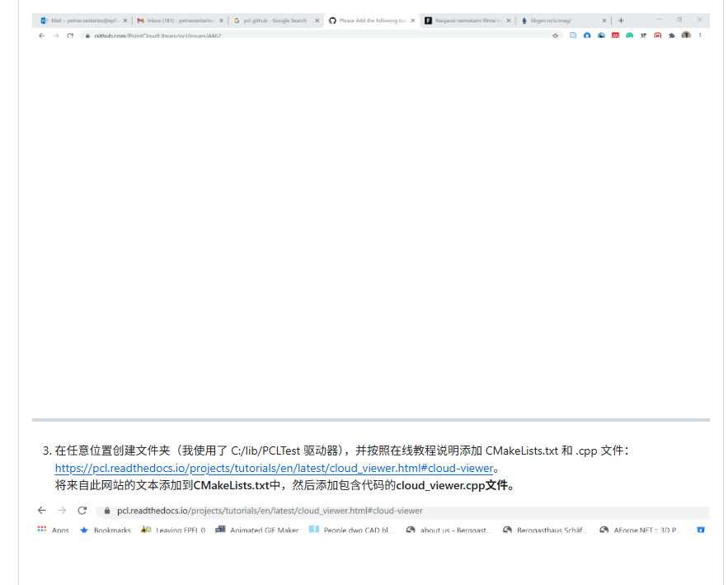
Task: Open the 'People dwg CAD bl...' bookmark
Action: [351, 530]
